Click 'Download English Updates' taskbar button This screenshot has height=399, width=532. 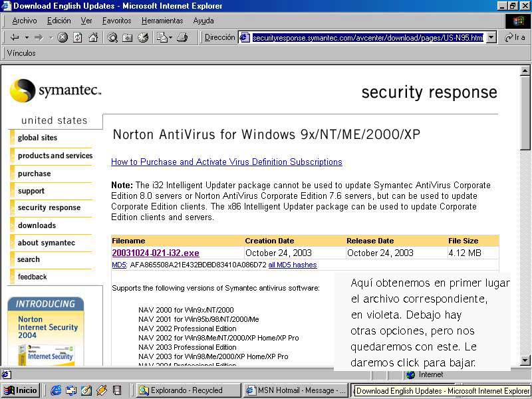441,390
